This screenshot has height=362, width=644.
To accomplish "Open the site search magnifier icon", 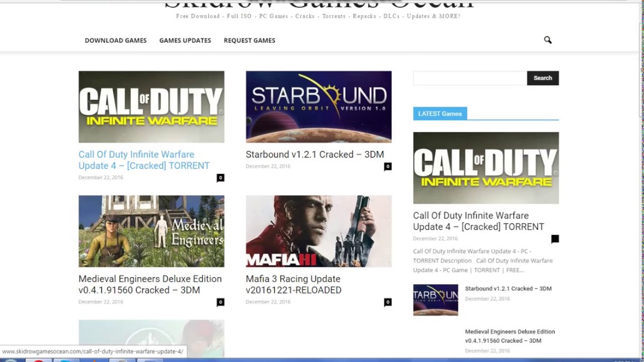I will [x=547, y=40].
